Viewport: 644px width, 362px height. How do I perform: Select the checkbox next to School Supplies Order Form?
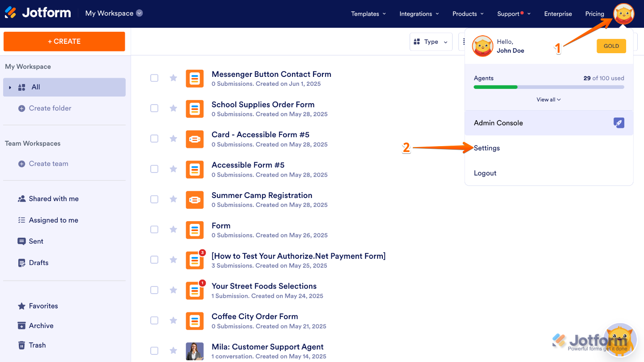(x=154, y=108)
